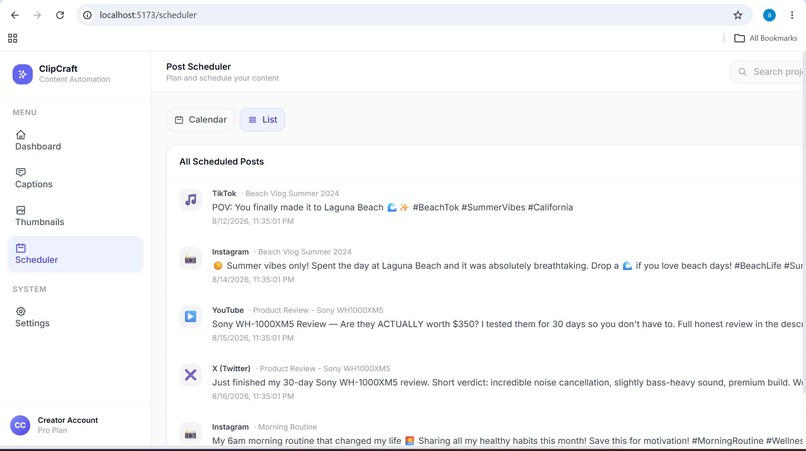Click the 8/16/2026, 11:35:01 PM timestamp
The image size is (806, 451).
pos(253,396)
